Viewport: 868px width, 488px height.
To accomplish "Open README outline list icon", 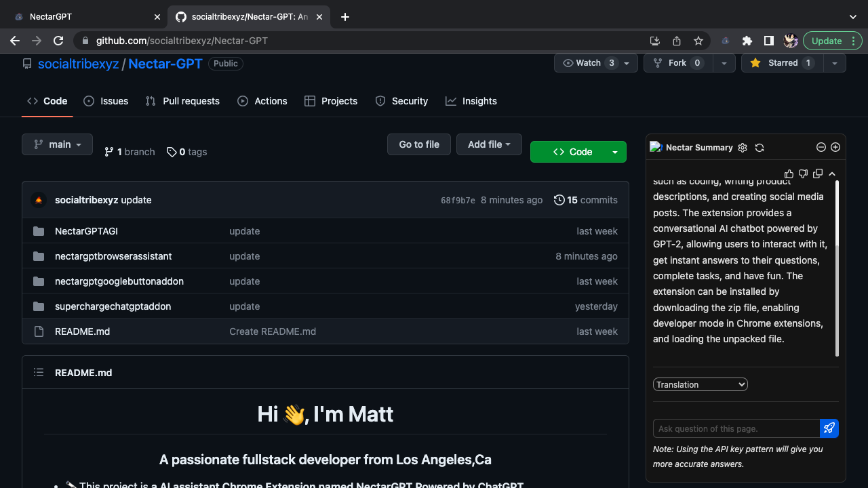I will tap(39, 373).
